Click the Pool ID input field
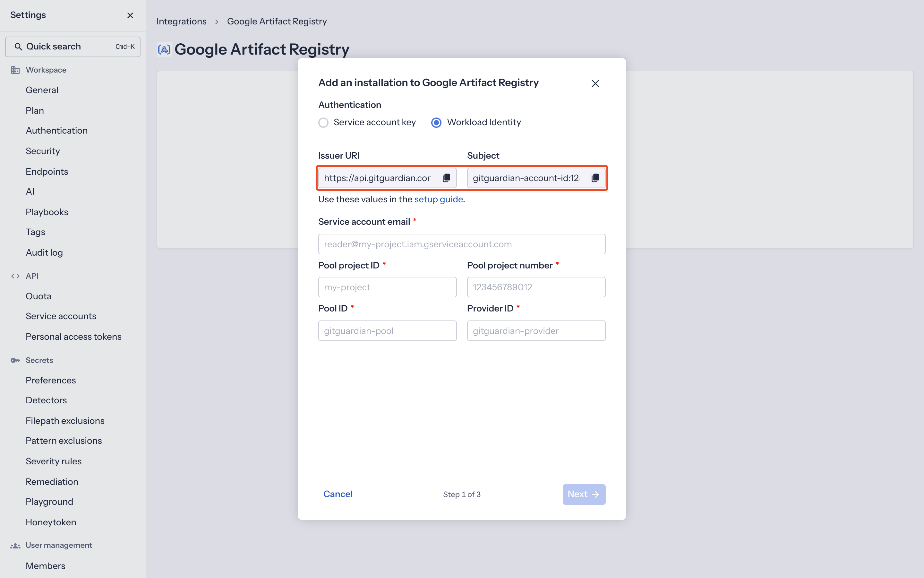924x578 pixels. [x=387, y=331]
